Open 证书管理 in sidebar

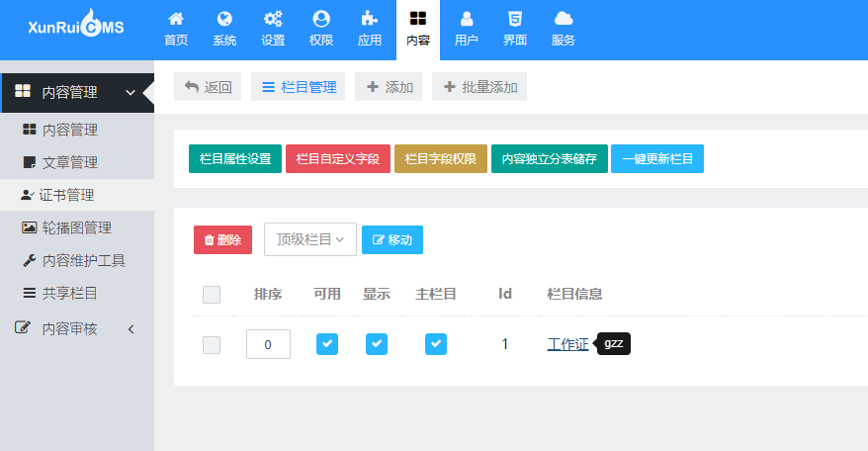point(77,195)
